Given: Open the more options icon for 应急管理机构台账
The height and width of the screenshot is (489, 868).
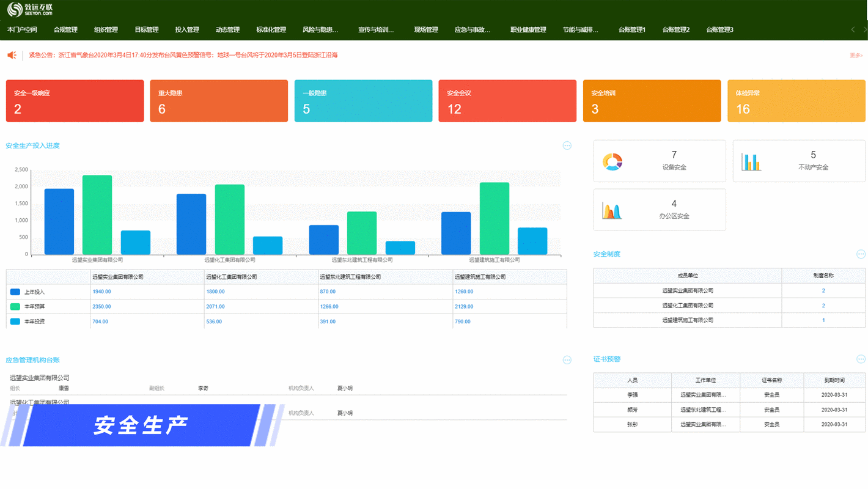Looking at the screenshot, I should 567,360.
